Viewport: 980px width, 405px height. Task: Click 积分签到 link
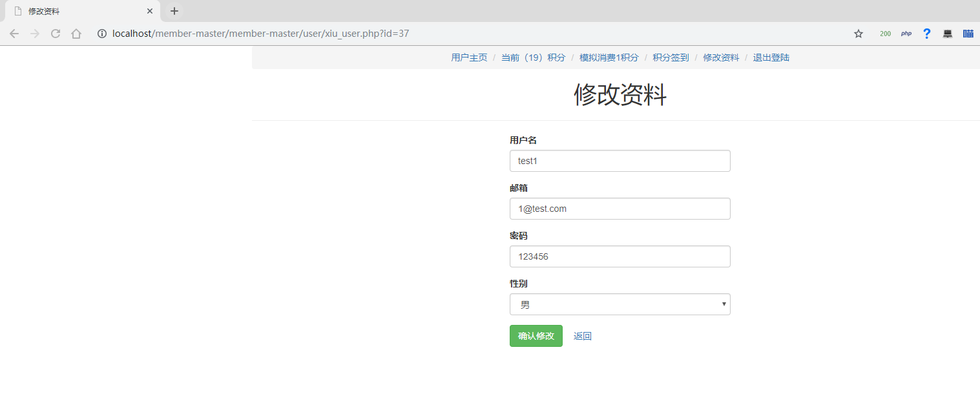671,57
